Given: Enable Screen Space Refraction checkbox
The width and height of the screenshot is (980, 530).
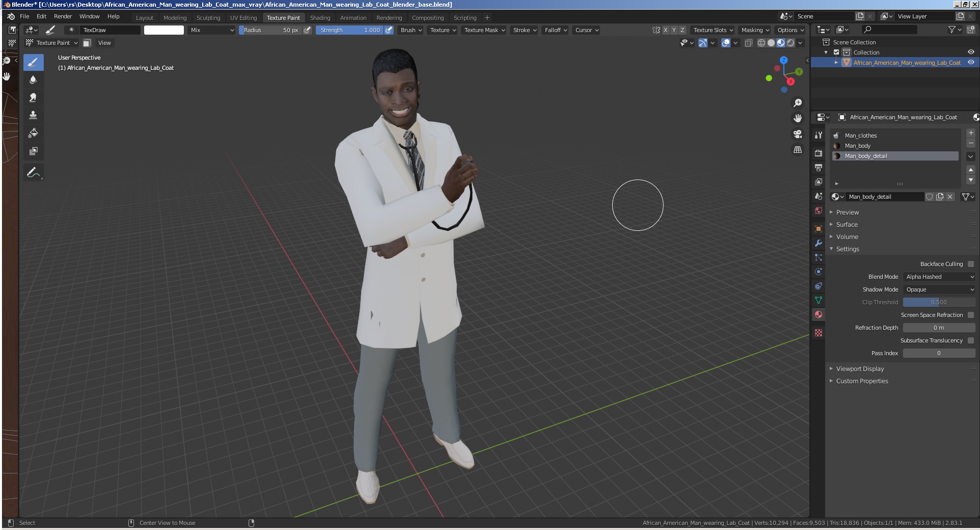Looking at the screenshot, I should click(x=971, y=315).
